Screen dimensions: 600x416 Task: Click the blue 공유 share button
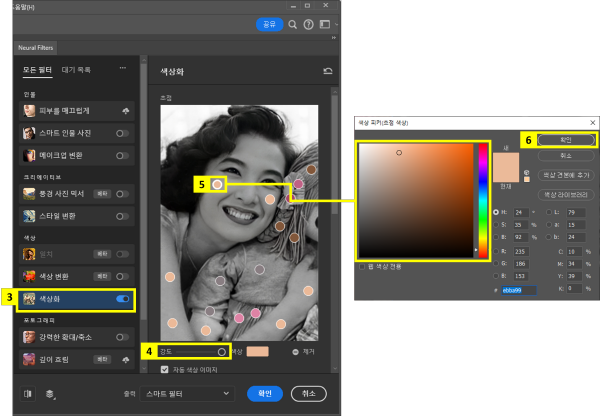tap(269, 24)
